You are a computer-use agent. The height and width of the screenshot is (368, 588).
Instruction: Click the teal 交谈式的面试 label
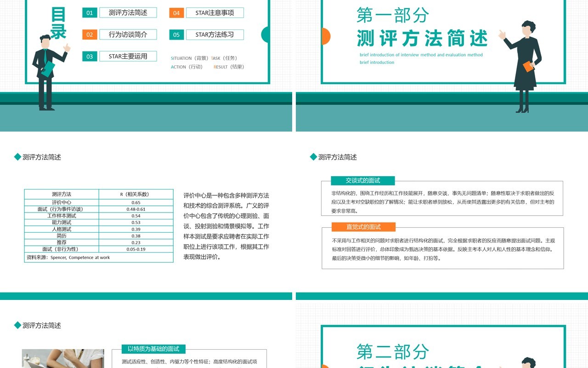363,180
